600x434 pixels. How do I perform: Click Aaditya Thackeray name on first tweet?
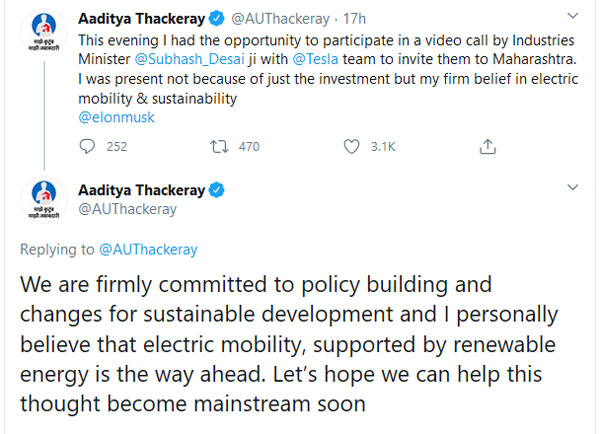(x=141, y=18)
